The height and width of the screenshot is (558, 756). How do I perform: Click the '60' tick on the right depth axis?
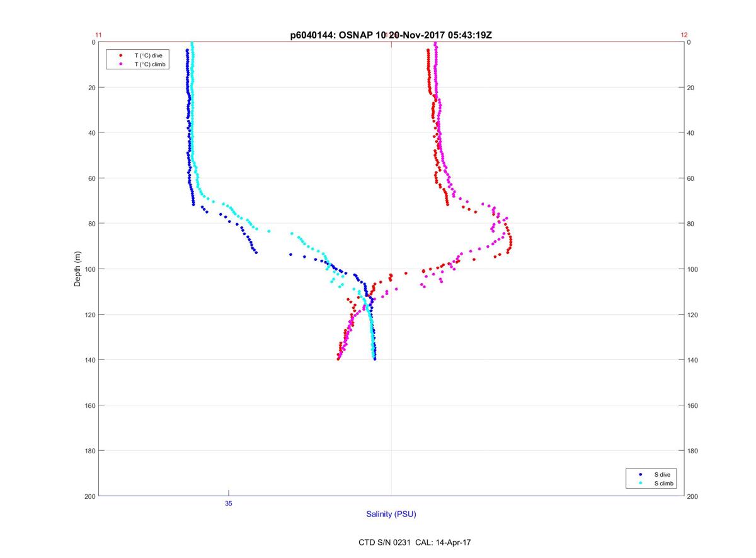tap(691, 178)
